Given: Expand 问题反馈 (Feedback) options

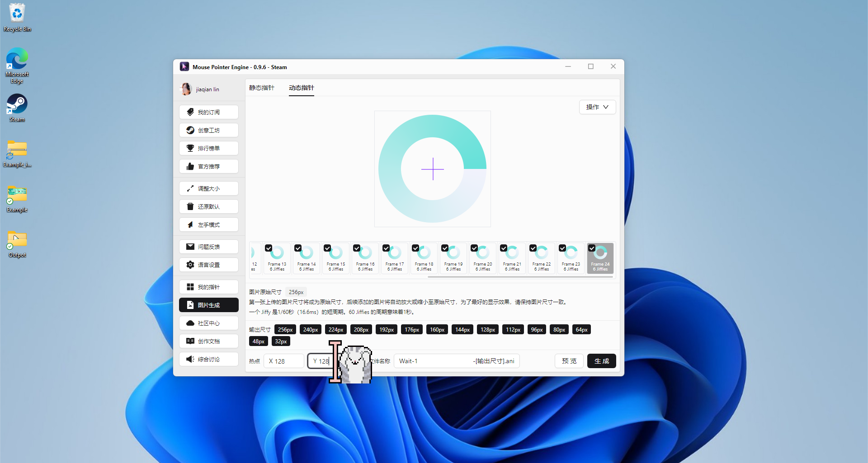Looking at the screenshot, I should (x=208, y=247).
